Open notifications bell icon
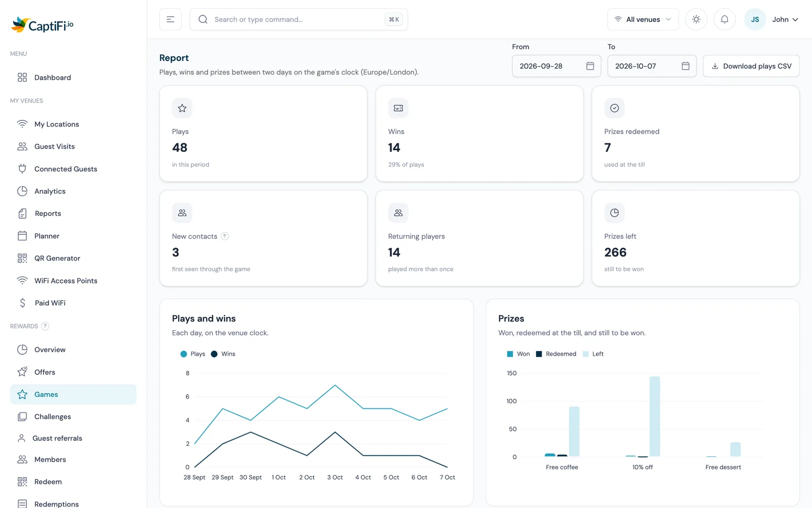The height and width of the screenshot is (508, 812). point(725,19)
